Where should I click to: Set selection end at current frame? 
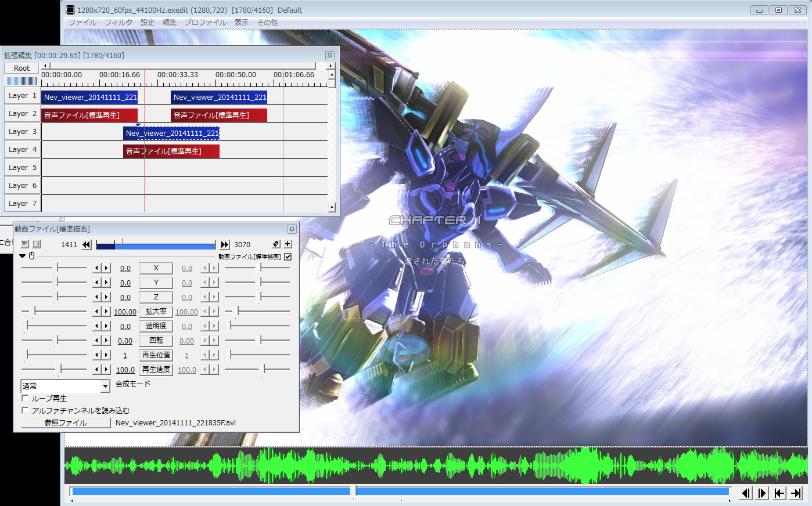(796, 493)
